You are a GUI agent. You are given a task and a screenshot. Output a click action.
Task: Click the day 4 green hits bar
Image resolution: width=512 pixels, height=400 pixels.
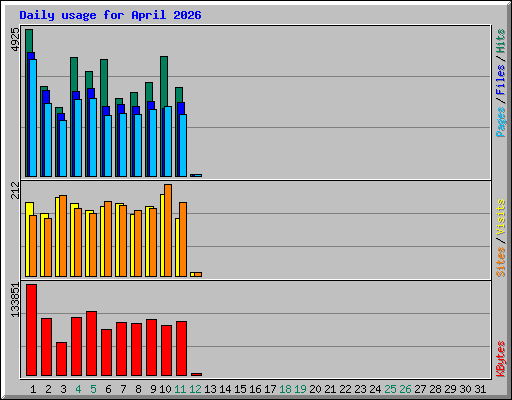tap(74, 74)
